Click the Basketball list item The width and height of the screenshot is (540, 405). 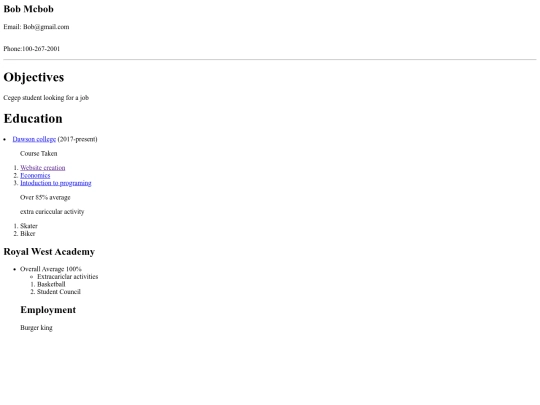point(51,284)
